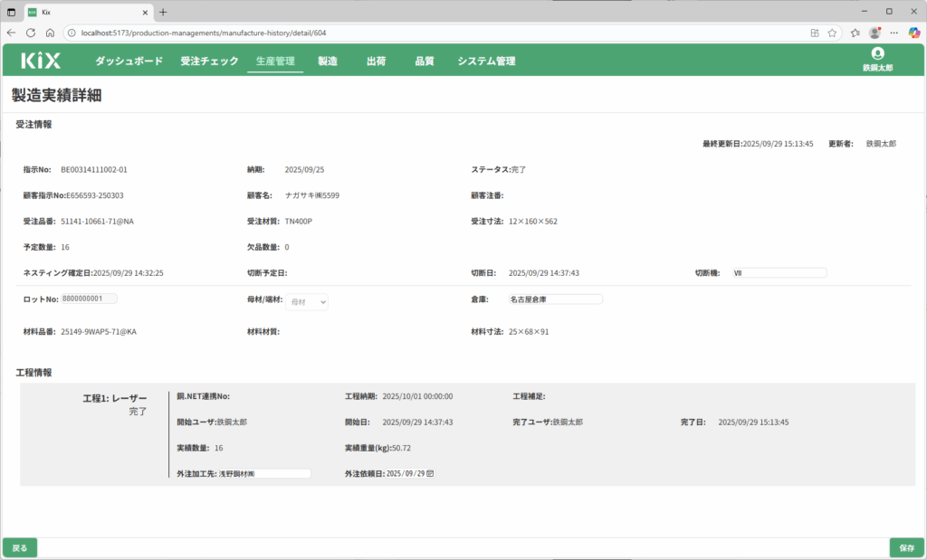Open browser settings ellipsis menu
Viewport: 927px width, 560px height.
[894, 33]
